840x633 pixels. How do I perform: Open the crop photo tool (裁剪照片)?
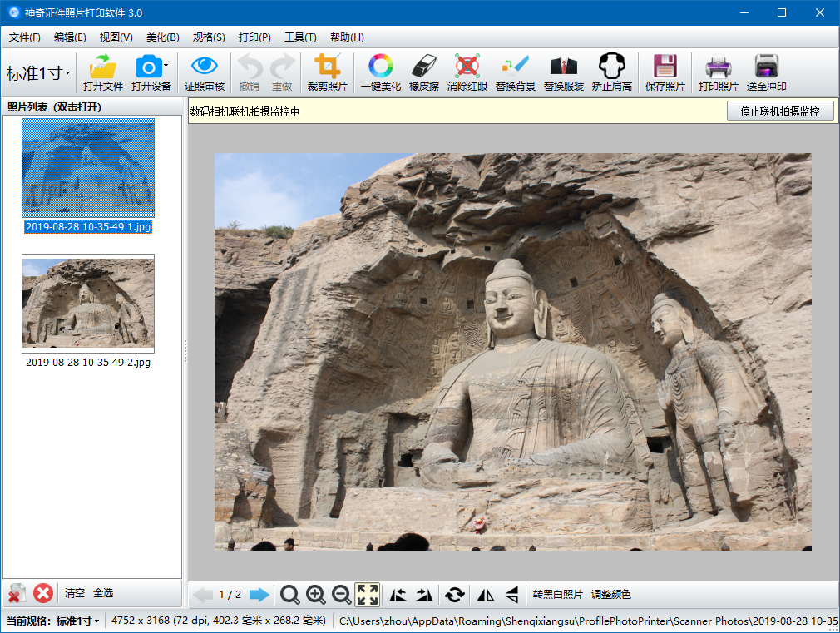pyautogui.click(x=328, y=72)
